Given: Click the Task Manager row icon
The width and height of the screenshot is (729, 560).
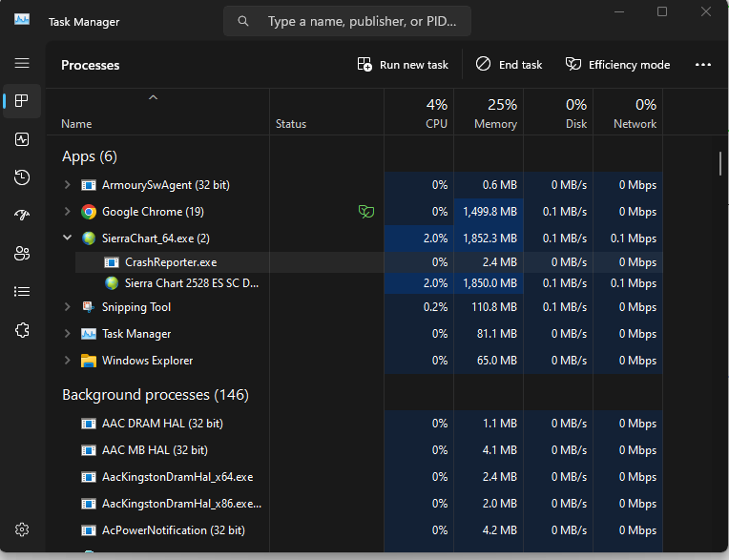Looking at the screenshot, I should [x=89, y=334].
